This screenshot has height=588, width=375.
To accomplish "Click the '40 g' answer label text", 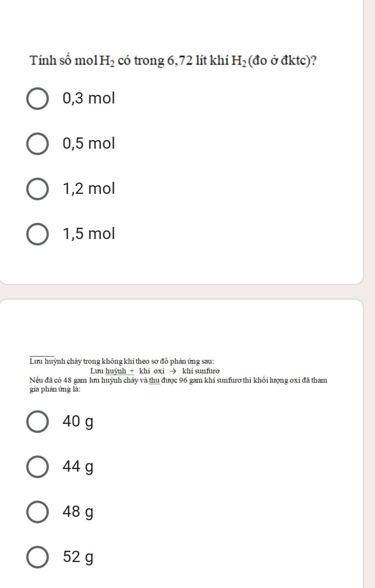I will [x=78, y=422].
